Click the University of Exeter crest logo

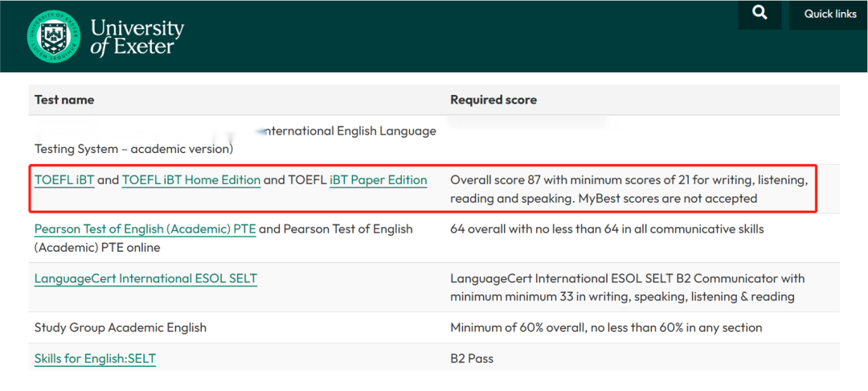53,36
